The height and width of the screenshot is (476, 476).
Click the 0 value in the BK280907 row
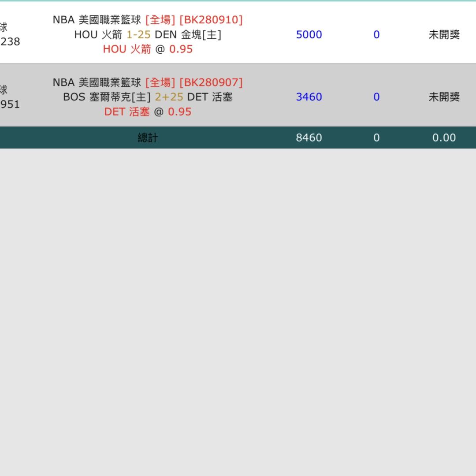(x=376, y=97)
